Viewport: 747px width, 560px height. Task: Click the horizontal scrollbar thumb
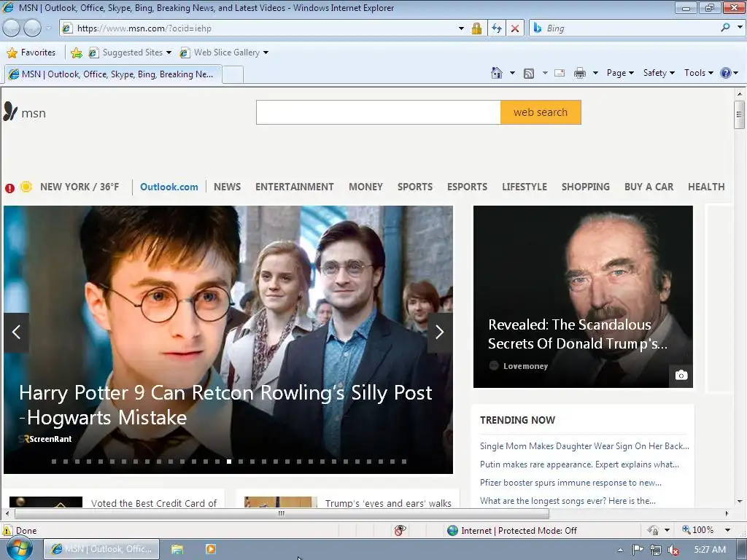282,513
